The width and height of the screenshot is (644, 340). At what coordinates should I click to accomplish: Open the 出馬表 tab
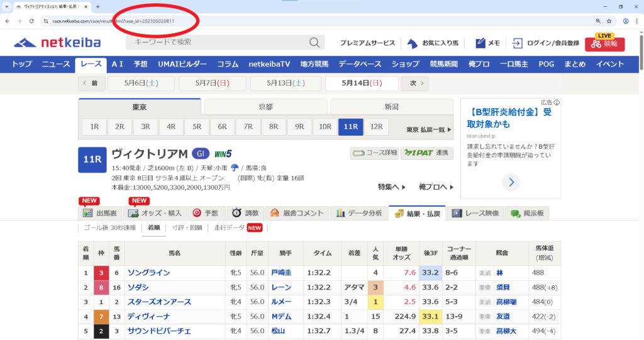pos(101,213)
